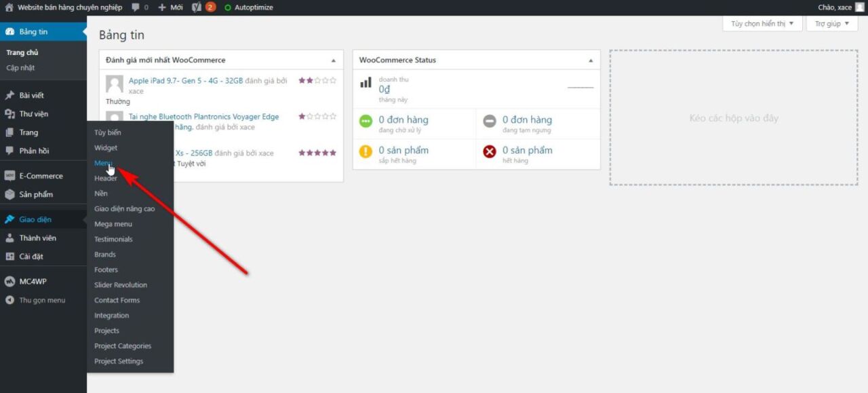
Task: Click the Sản phẩm sidebar menu item
Action: (x=36, y=195)
